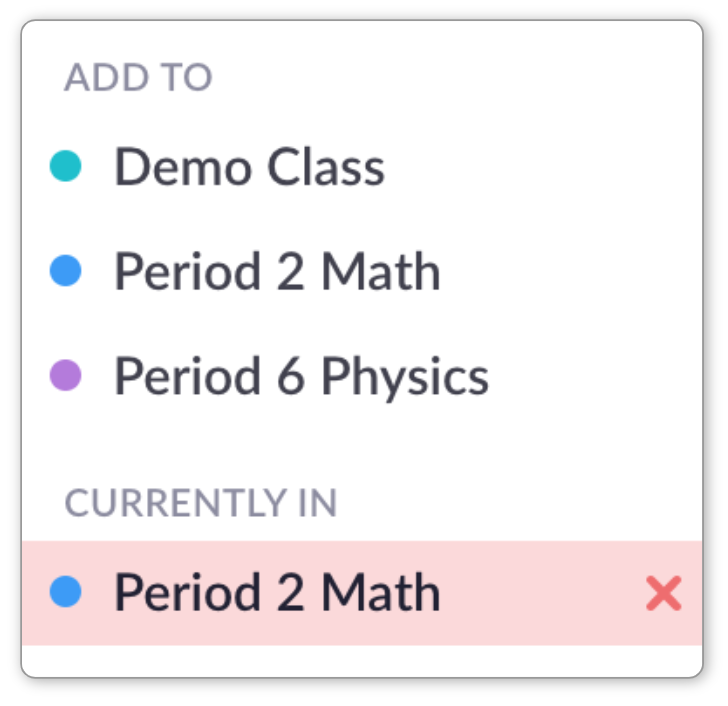Pick the purple color swatch for Physics
This screenshot has width=728, height=706.
tap(66, 377)
